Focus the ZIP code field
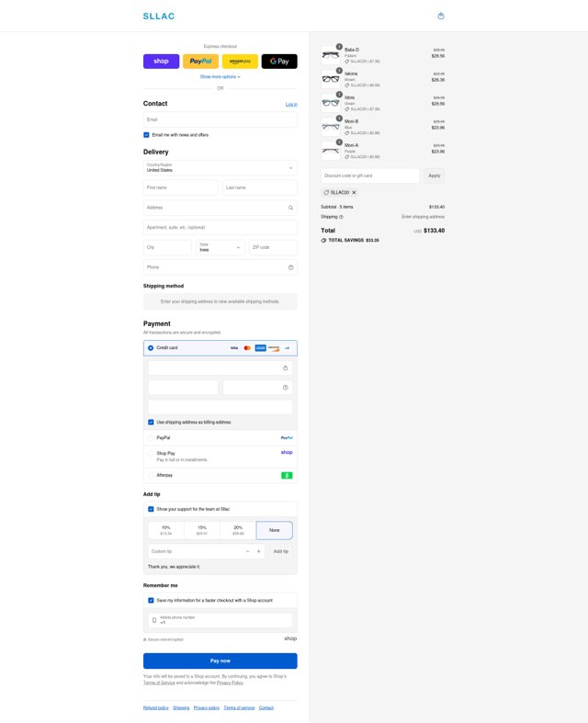Screen dimensions: 588x723 click(273, 247)
